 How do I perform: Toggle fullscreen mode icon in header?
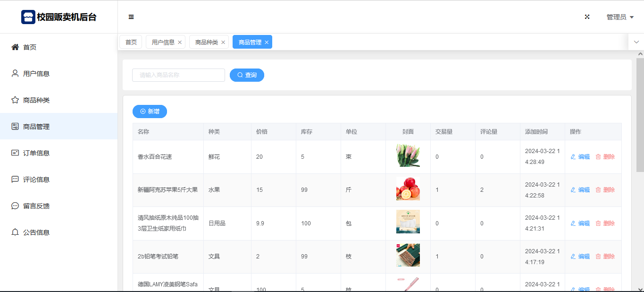coord(587,17)
